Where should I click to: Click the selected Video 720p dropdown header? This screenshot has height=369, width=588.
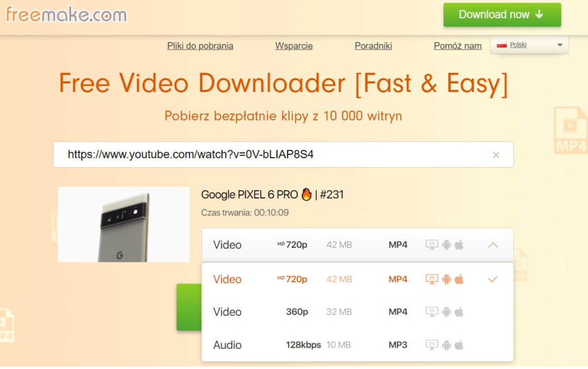pos(357,245)
